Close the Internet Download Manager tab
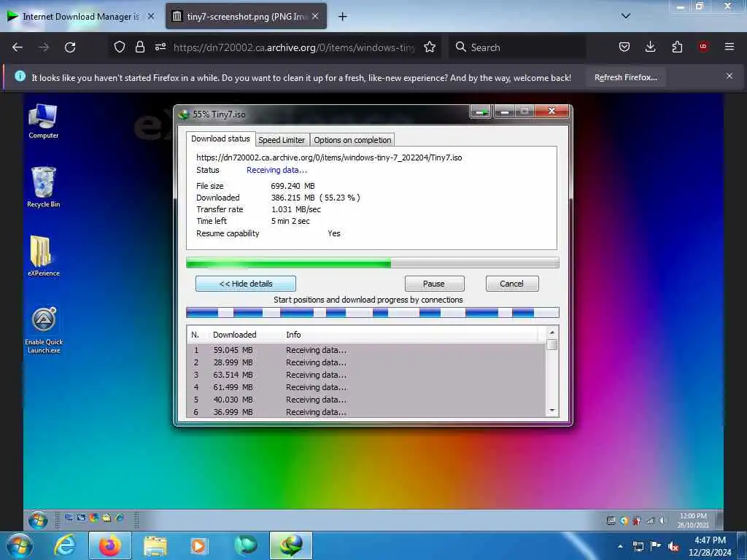 pos(151,16)
